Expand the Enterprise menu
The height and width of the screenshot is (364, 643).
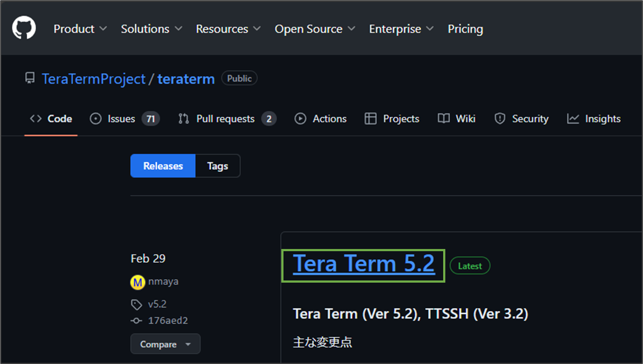coord(401,29)
